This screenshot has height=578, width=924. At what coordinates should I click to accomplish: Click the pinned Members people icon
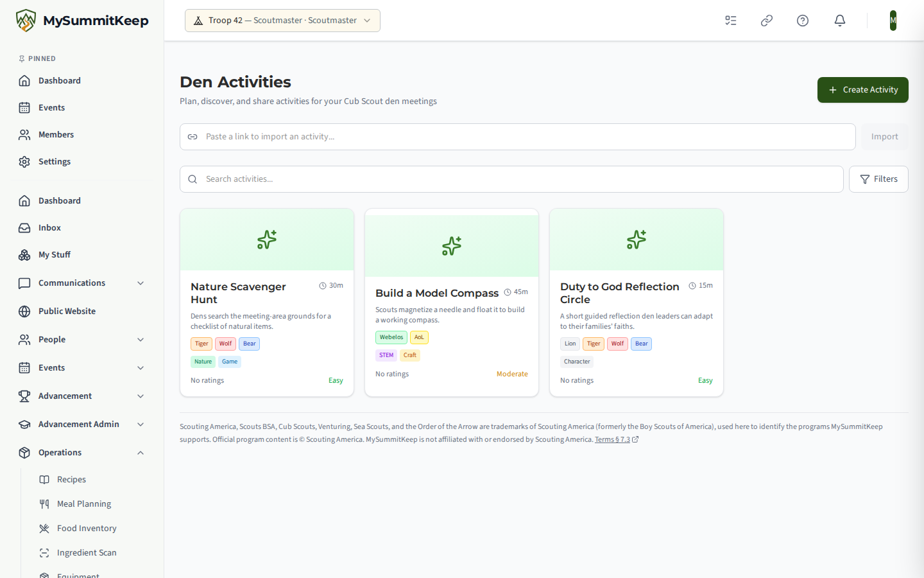(x=24, y=135)
